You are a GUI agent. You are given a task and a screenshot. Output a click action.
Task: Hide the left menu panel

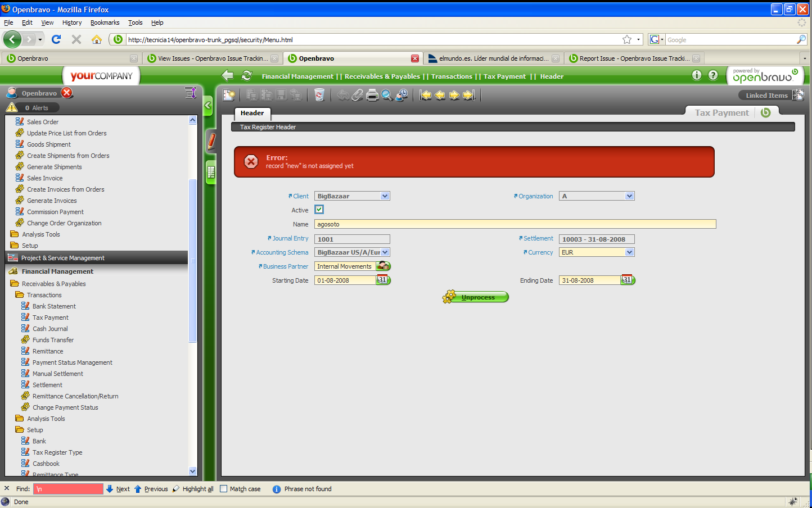(208, 105)
